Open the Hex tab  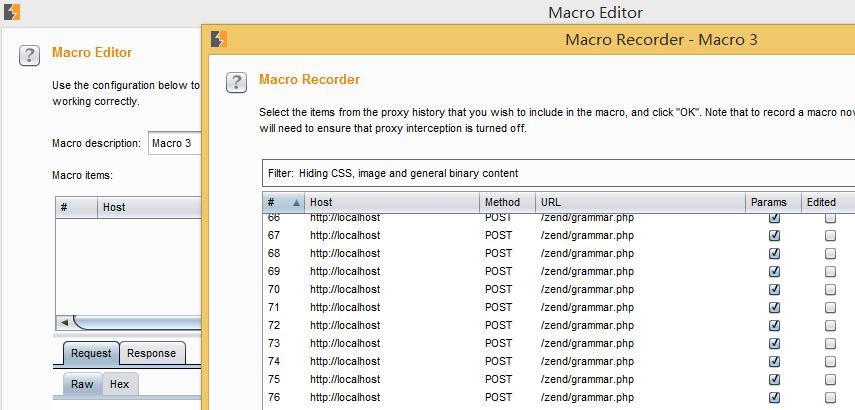[x=119, y=384]
